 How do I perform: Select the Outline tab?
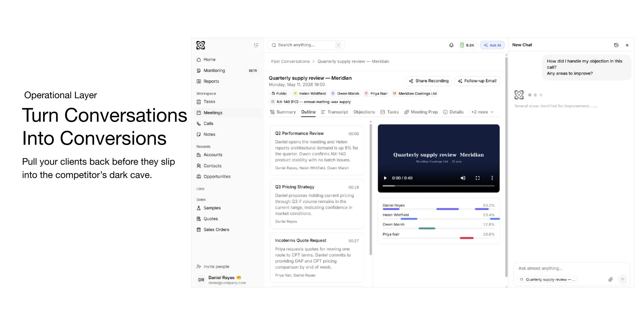308,112
